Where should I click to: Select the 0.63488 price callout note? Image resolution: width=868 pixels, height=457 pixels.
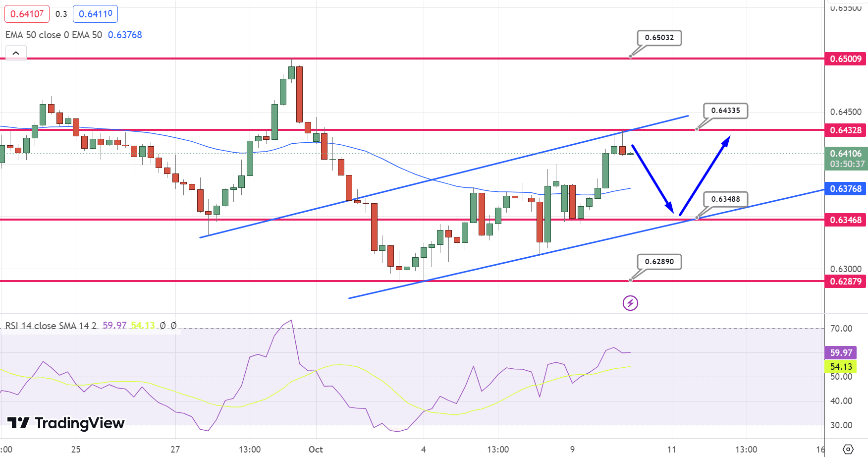click(726, 199)
